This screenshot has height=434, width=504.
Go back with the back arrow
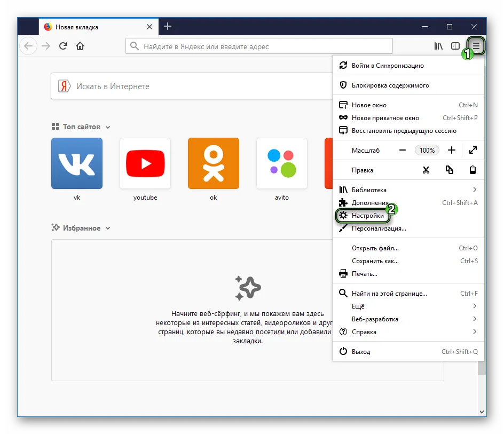coord(28,46)
